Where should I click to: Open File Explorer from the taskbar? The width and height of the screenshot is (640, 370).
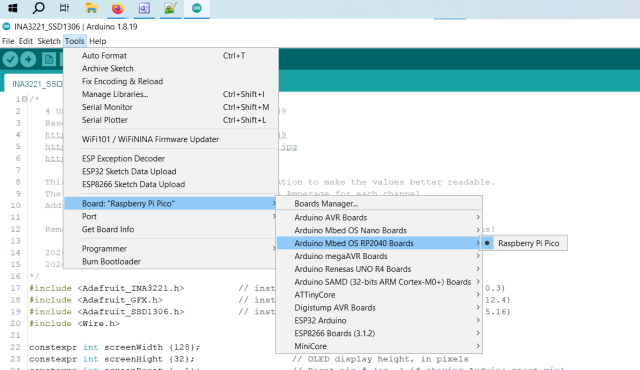[91, 8]
